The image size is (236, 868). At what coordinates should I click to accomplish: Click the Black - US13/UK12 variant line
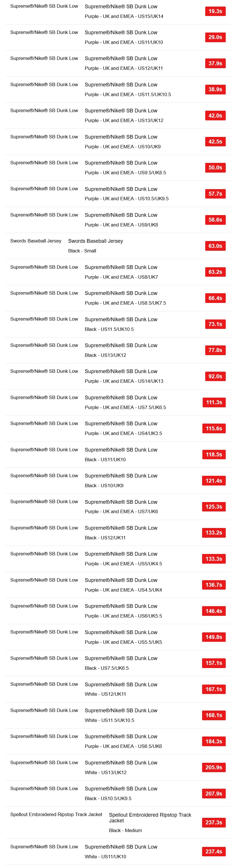(x=105, y=355)
